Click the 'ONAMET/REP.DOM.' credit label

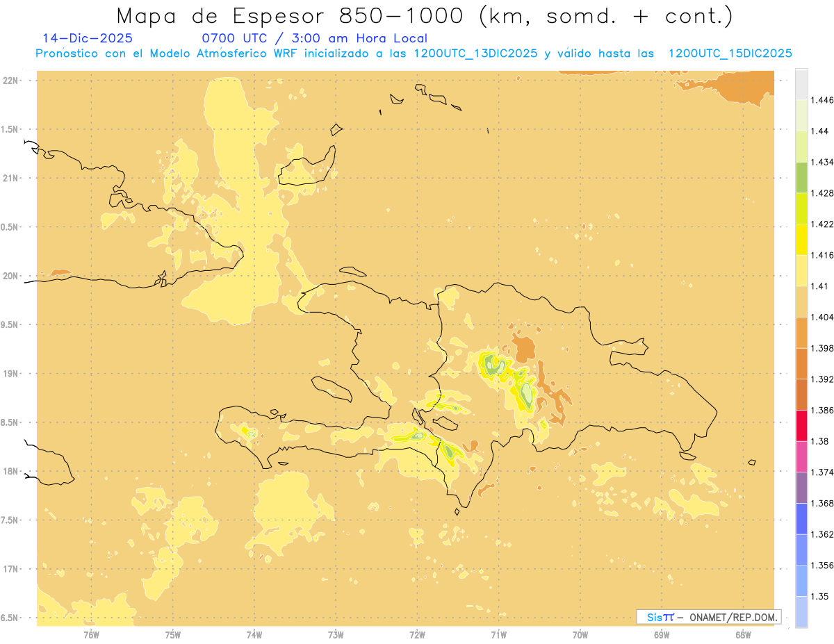(733, 617)
